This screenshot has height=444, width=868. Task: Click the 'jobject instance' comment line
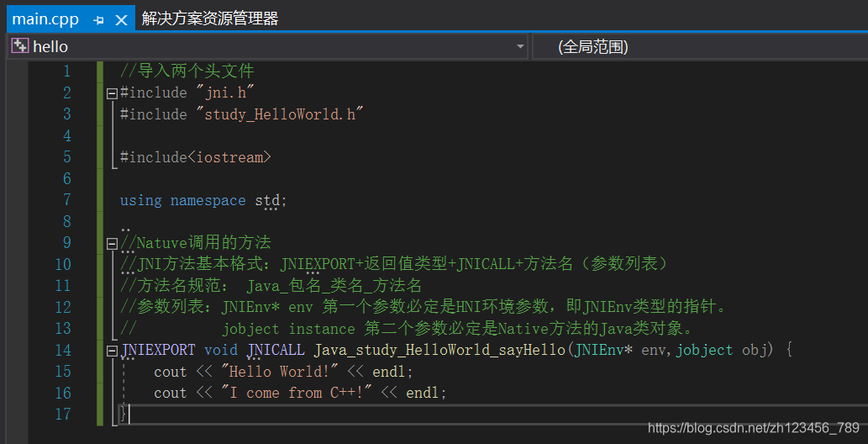pos(407,329)
